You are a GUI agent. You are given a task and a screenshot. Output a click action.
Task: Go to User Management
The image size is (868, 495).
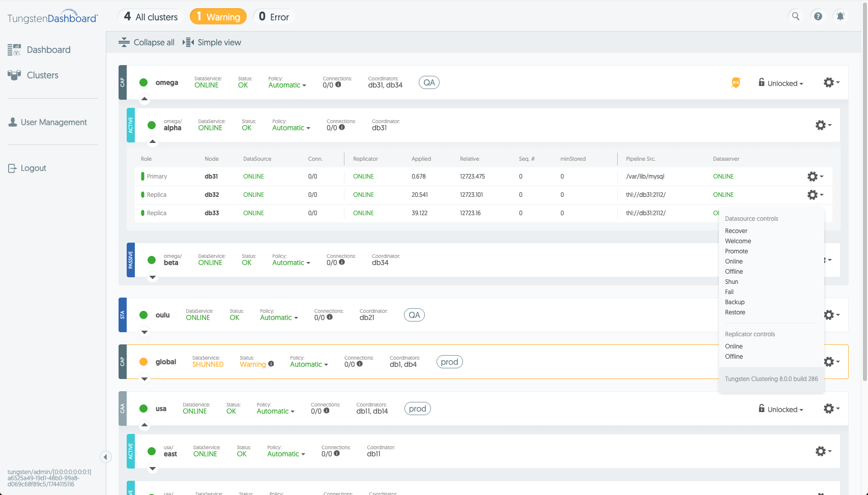pos(47,122)
